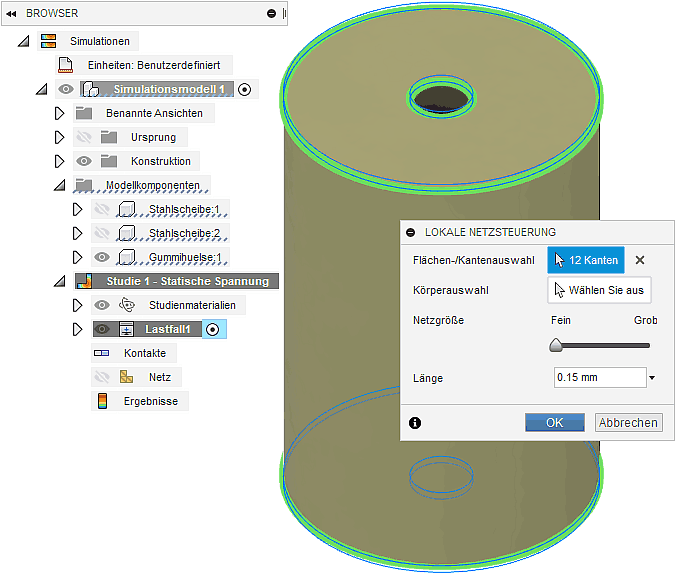This screenshot has width=676, height=574.
Task: Activate Lastfall1 radio button
Action: click(212, 329)
